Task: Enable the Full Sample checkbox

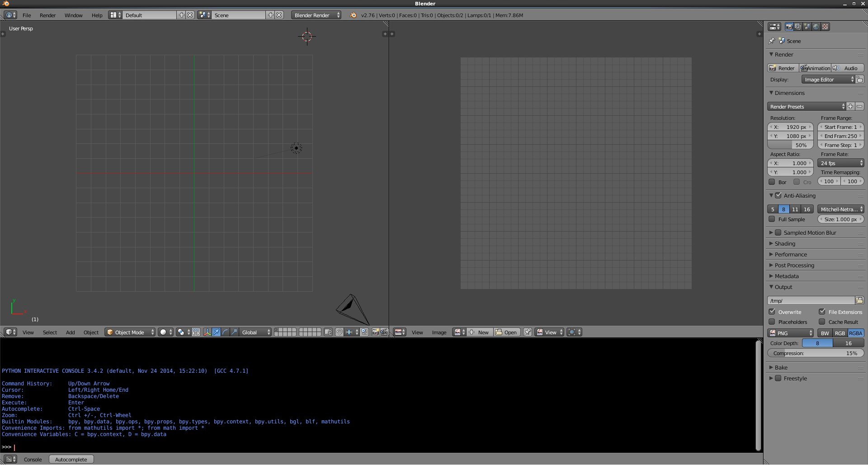Action: pos(772,219)
